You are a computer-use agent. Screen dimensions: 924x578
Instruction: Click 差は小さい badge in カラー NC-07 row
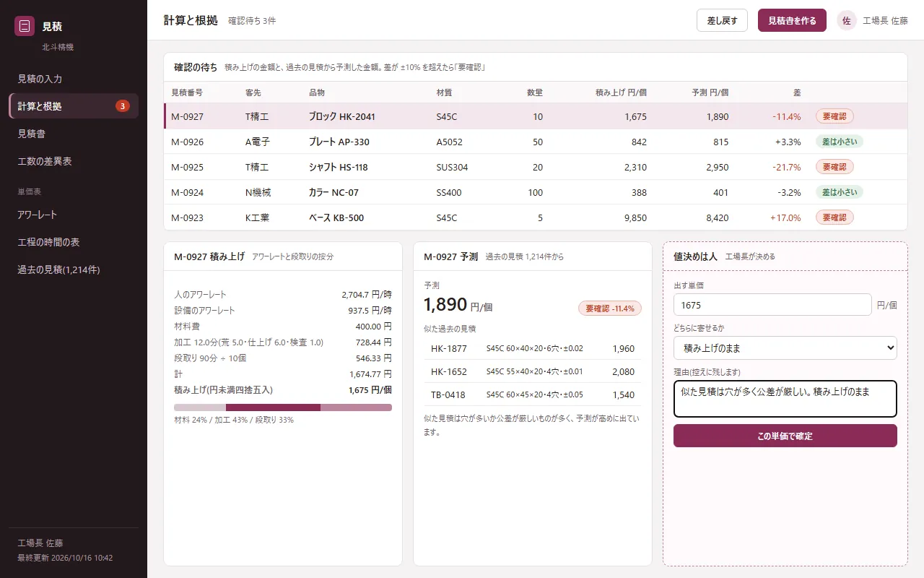tap(840, 192)
